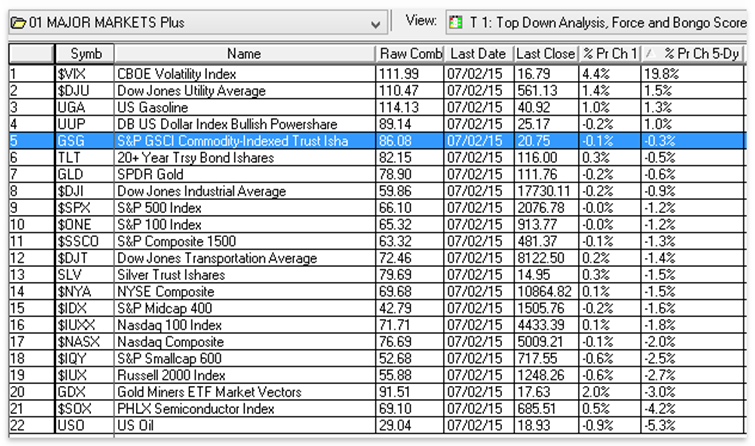Screen dimensions: 755x446
Task: Select the $SPX symbol cell
Action: point(85,208)
